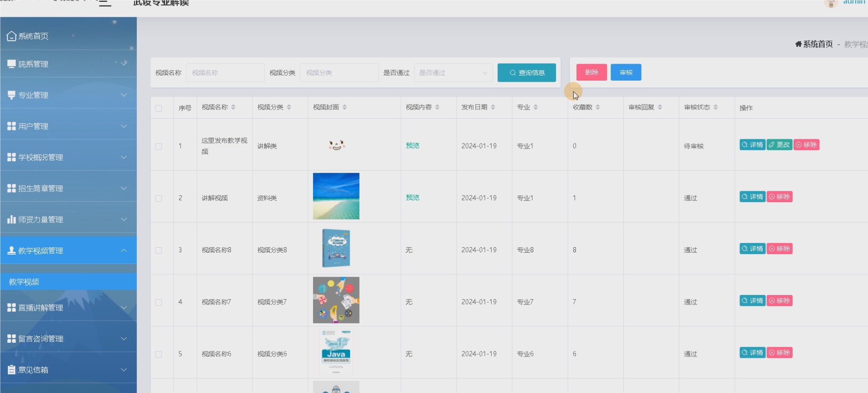Open the 用户管理 menu label

tap(33, 126)
